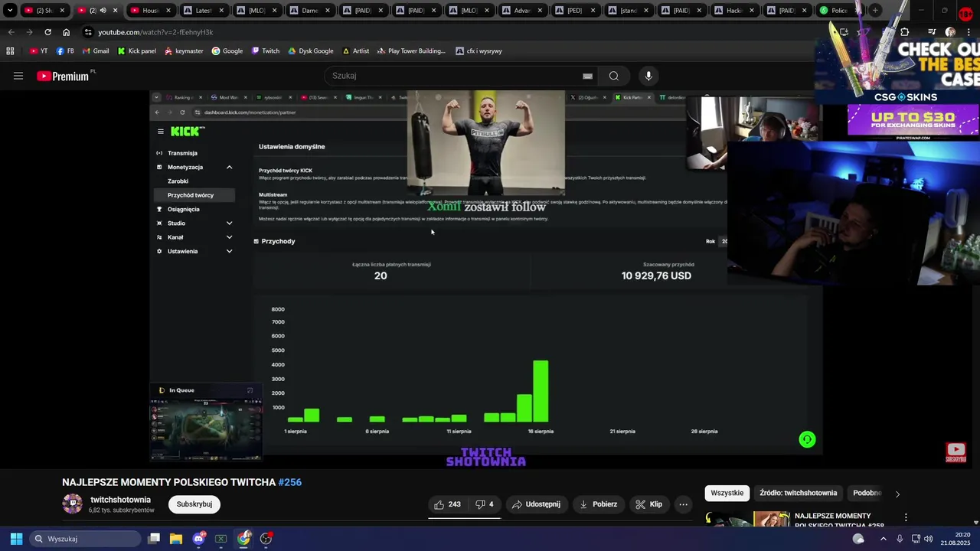The height and width of the screenshot is (551, 980).
Task: Select the 'Wszystkie' filter chip
Action: tap(727, 493)
